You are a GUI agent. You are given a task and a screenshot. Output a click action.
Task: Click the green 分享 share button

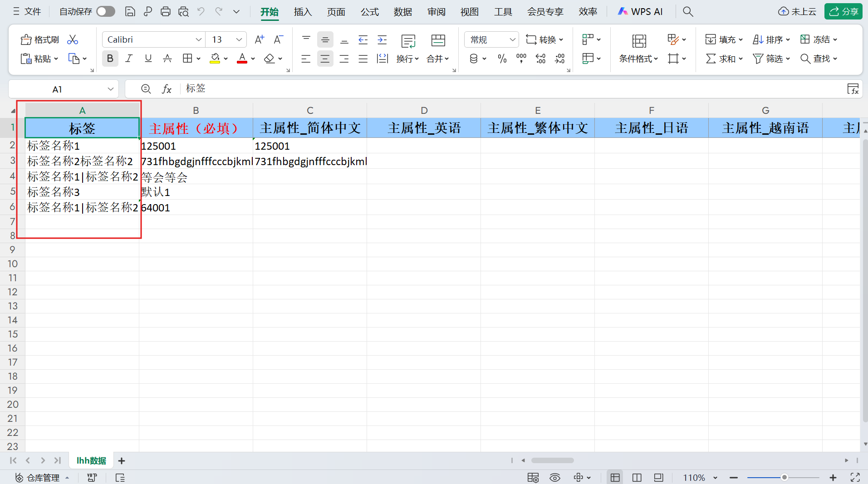point(843,12)
